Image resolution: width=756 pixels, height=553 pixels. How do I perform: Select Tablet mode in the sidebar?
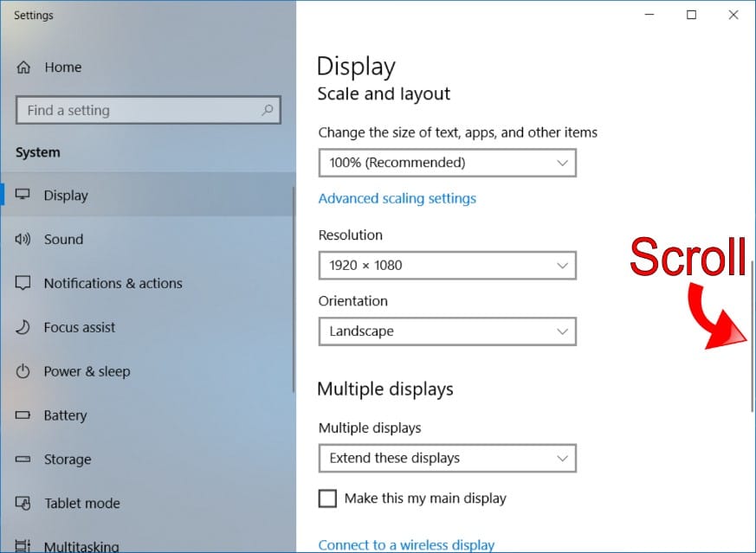[x=81, y=504]
